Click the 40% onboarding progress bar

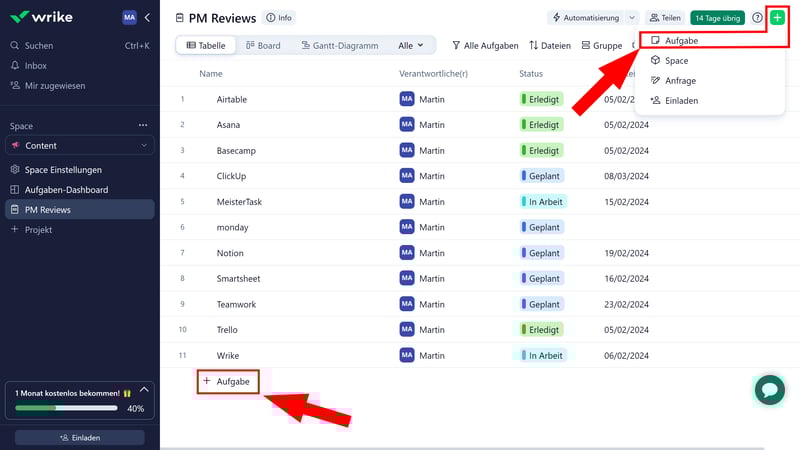65,408
